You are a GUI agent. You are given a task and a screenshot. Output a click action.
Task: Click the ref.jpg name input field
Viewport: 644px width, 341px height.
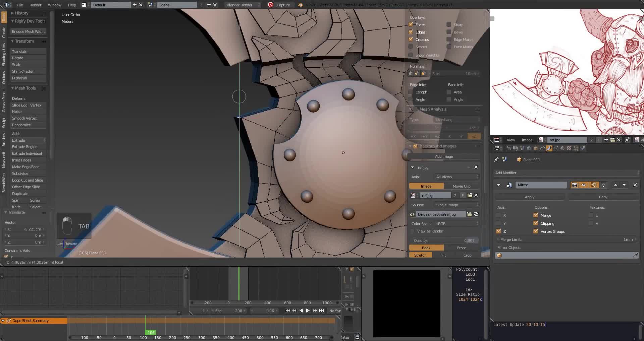(435, 195)
